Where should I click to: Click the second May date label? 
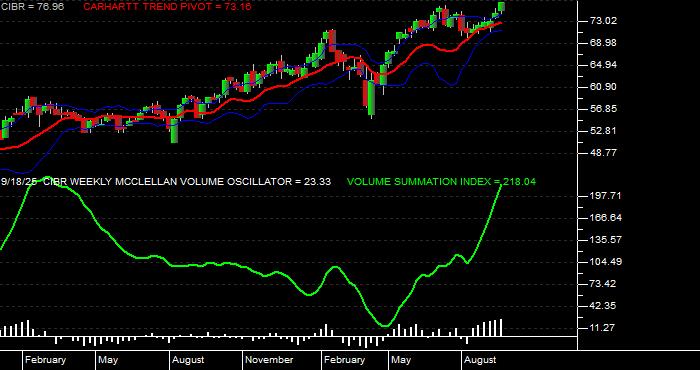(401, 360)
